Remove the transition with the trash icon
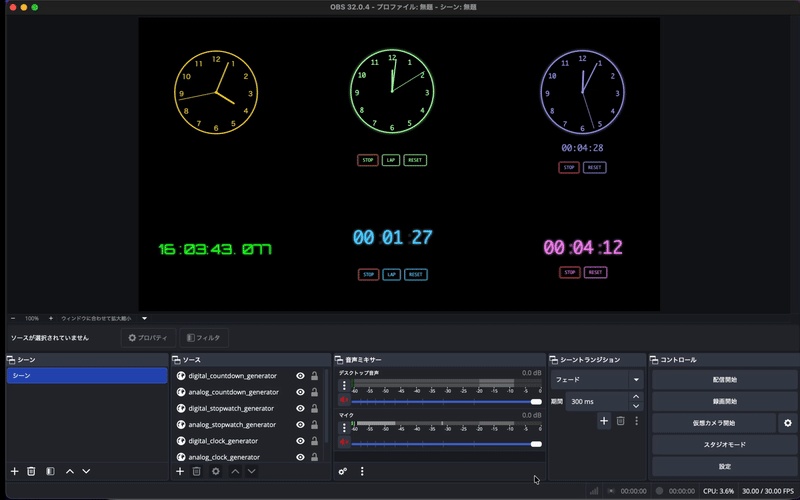Viewport: 800px width, 500px height. [x=620, y=421]
